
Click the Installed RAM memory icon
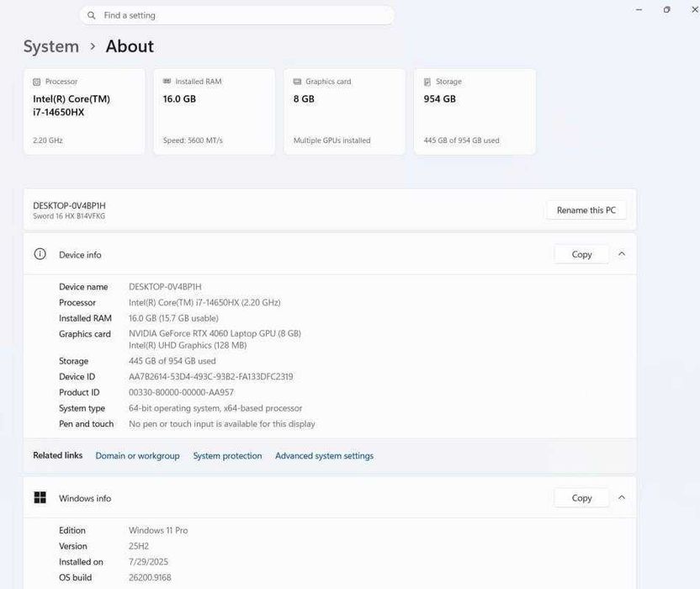click(167, 82)
